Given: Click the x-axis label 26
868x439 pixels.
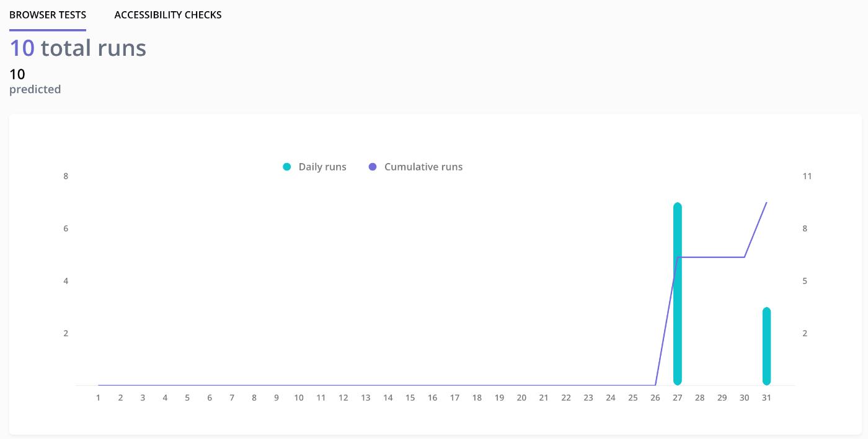Looking at the screenshot, I should 655,397.
